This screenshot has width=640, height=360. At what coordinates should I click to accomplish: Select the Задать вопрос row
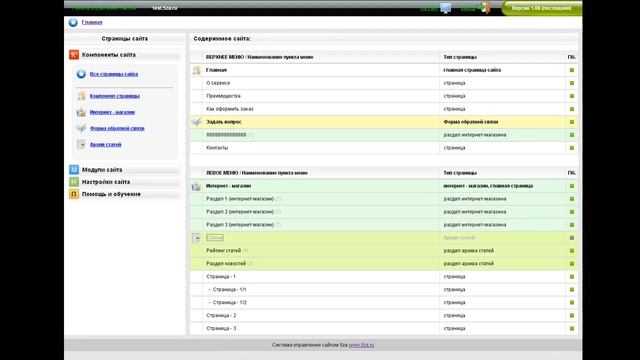click(384, 122)
